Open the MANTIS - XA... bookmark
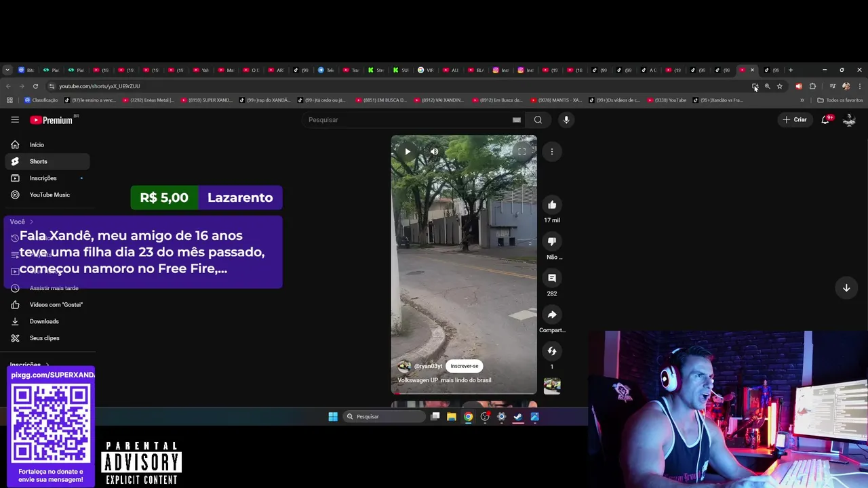The image size is (868, 488). 556,100
